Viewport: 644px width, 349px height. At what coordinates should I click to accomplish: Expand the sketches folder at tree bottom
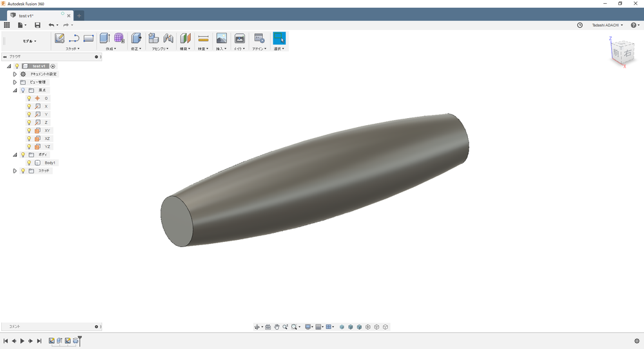(x=15, y=170)
